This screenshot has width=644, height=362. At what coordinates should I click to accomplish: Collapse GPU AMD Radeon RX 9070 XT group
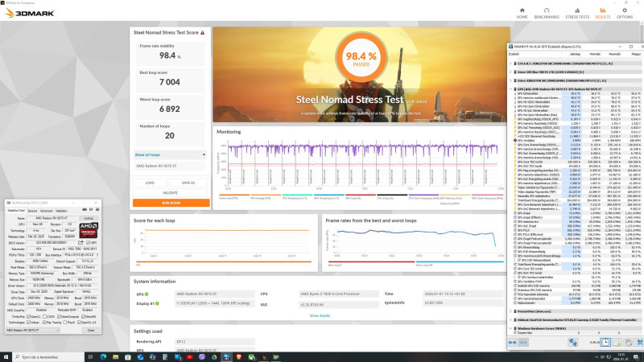[511, 89]
